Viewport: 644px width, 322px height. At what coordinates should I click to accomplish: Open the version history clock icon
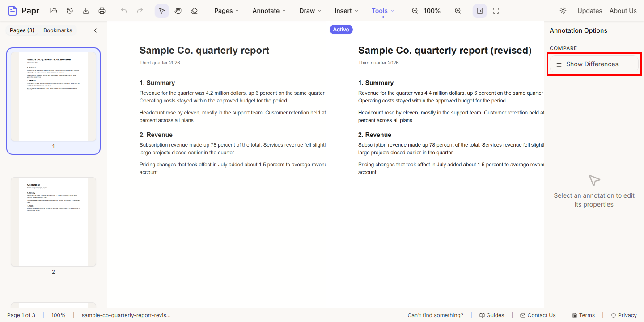pos(70,11)
